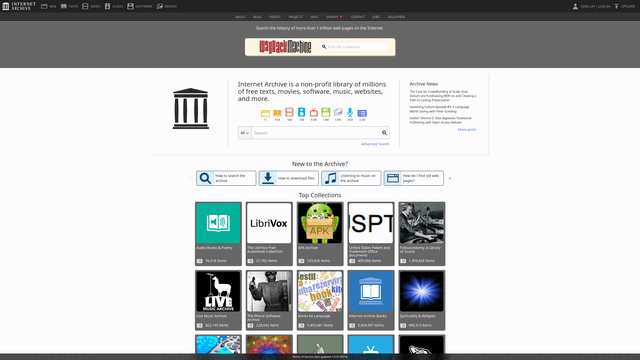Select the blue speaker audio media icon
The height and width of the screenshot is (360, 640).
click(x=301, y=113)
